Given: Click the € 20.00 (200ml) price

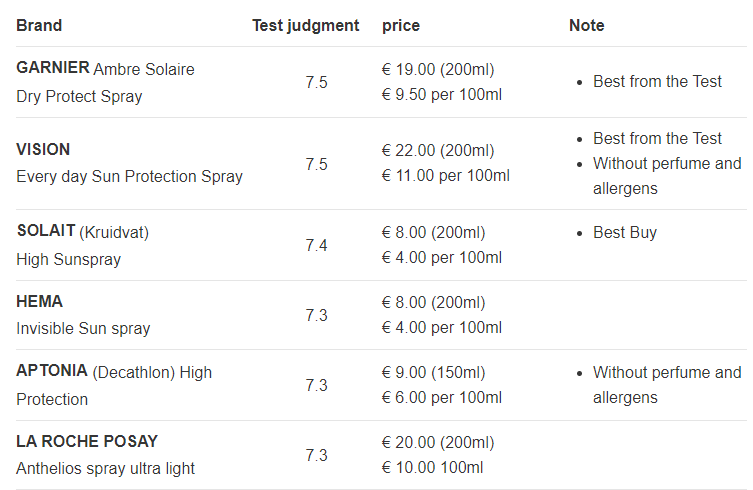Looking at the screenshot, I should coord(437,442).
